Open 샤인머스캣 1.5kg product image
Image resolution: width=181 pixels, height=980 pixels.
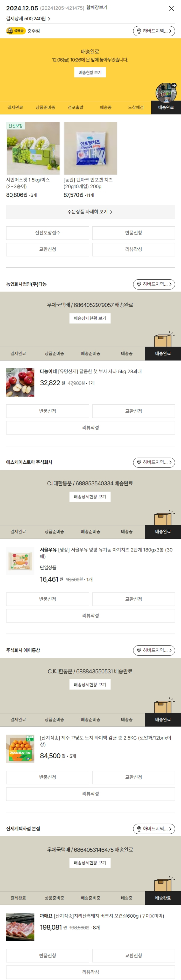[33, 148]
